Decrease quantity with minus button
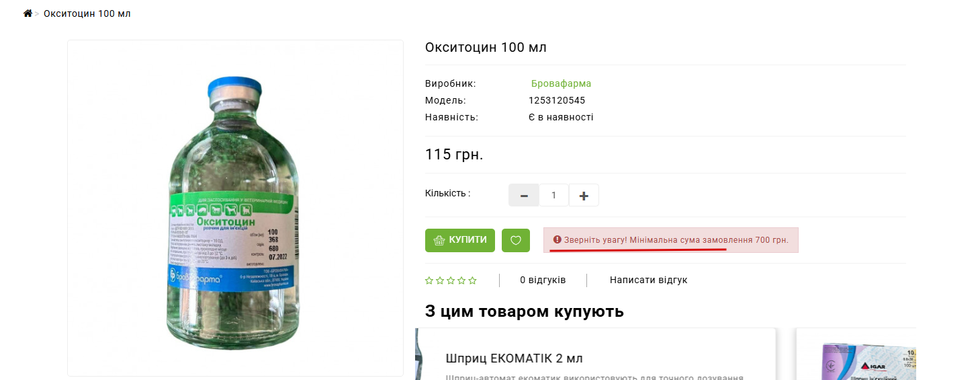The image size is (980, 380). point(524,195)
